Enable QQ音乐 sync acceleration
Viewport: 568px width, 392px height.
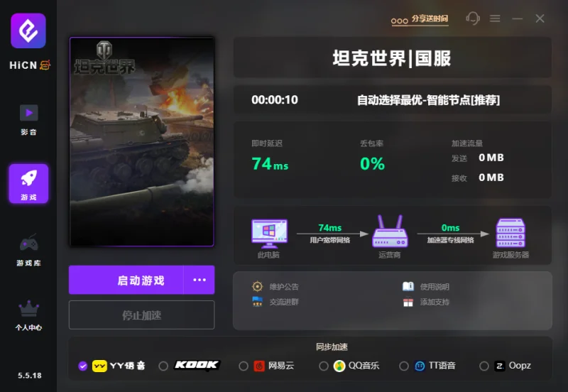[x=324, y=366]
